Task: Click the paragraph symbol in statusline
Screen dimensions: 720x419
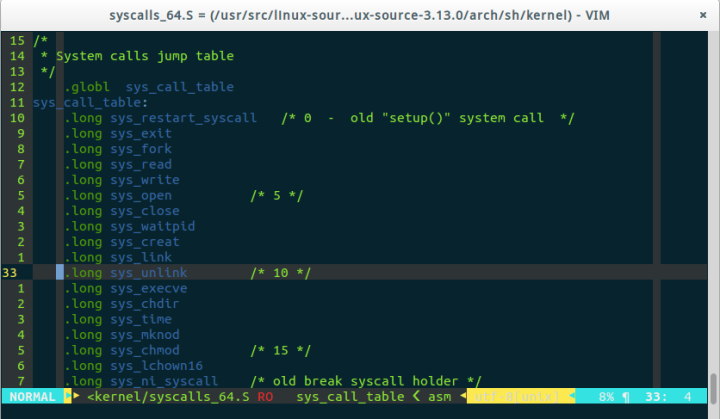Action: 625,397
